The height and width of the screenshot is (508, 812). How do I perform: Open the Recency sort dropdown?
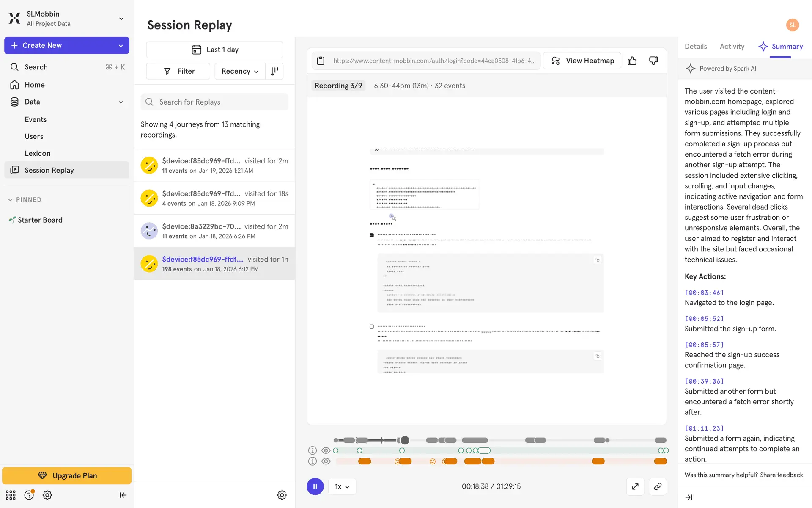coord(240,71)
